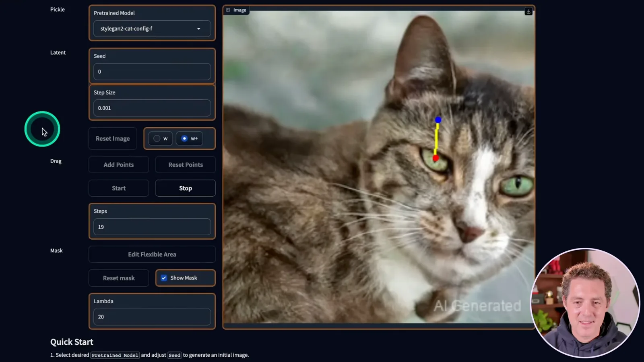This screenshot has height=362, width=644.
Task: Click the Reset Image button
Action: pyautogui.click(x=113, y=138)
